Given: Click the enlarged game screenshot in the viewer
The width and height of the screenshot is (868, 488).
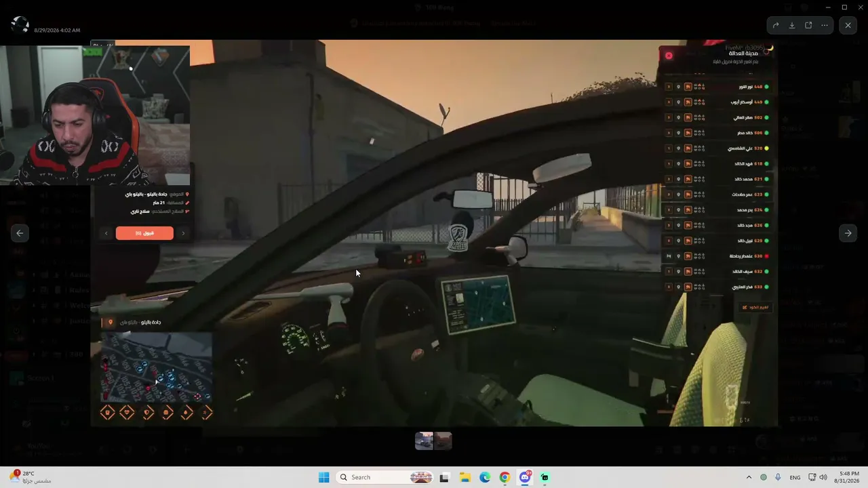Looking at the screenshot, I should [434, 233].
